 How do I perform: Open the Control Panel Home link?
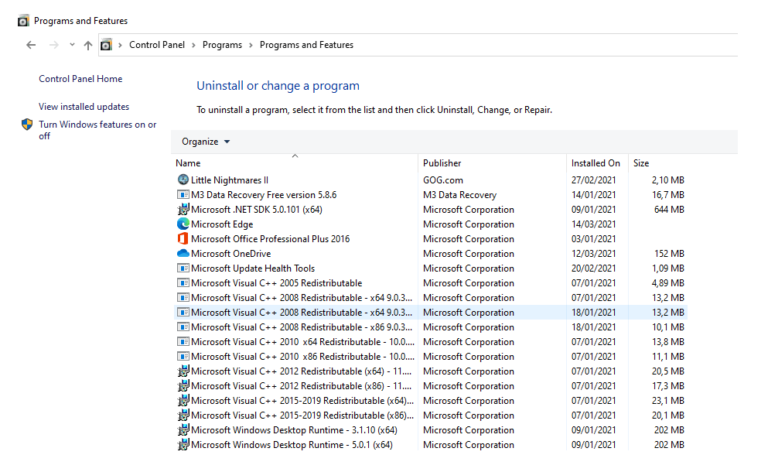coord(80,79)
